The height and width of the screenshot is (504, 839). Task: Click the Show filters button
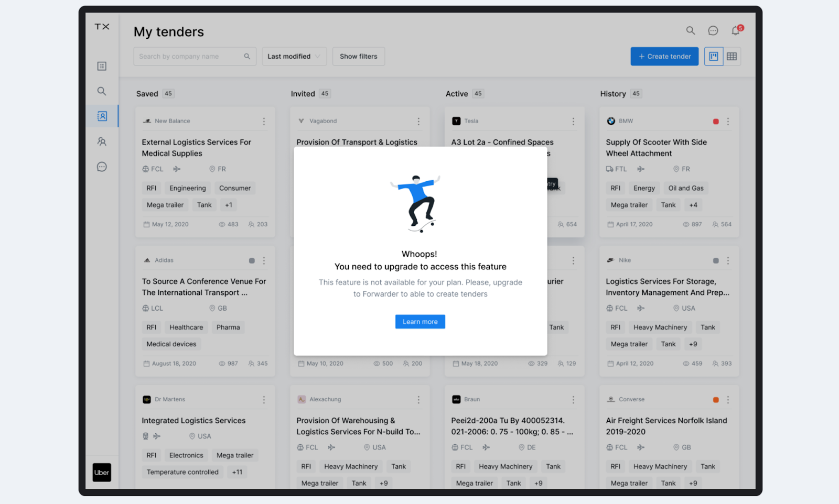tap(359, 57)
